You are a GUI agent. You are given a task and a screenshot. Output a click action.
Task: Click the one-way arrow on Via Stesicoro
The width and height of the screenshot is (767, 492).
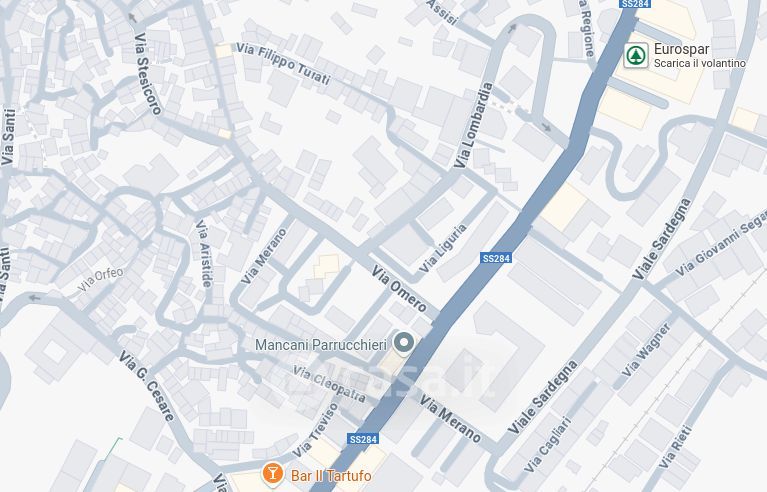pos(132,18)
